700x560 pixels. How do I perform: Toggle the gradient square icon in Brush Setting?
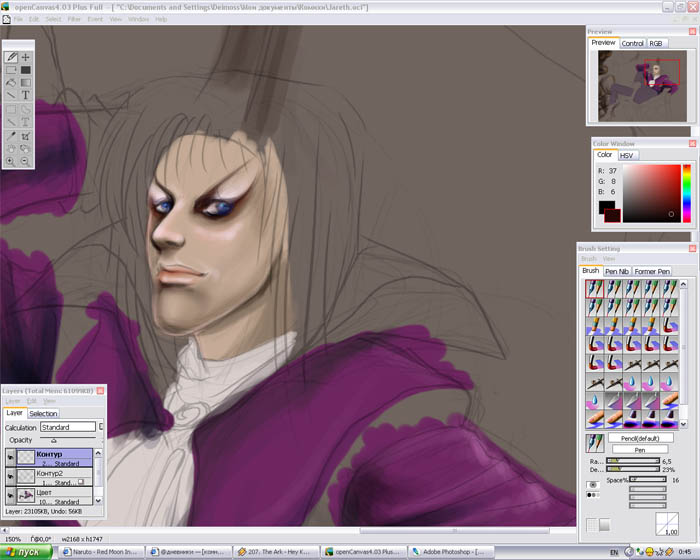pos(604,525)
